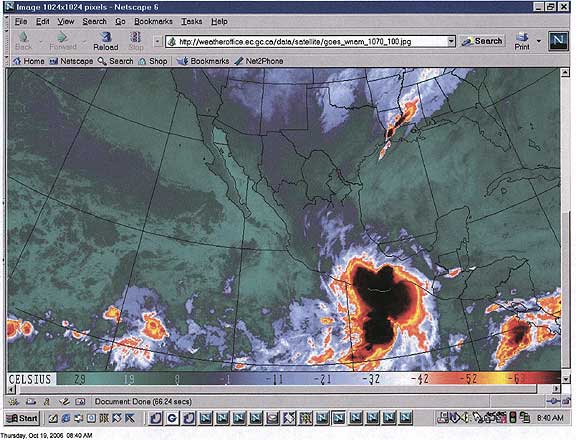576x440 pixels.
Task: Click the Reload toolbar icon
Action: click(x=106, y=41)
